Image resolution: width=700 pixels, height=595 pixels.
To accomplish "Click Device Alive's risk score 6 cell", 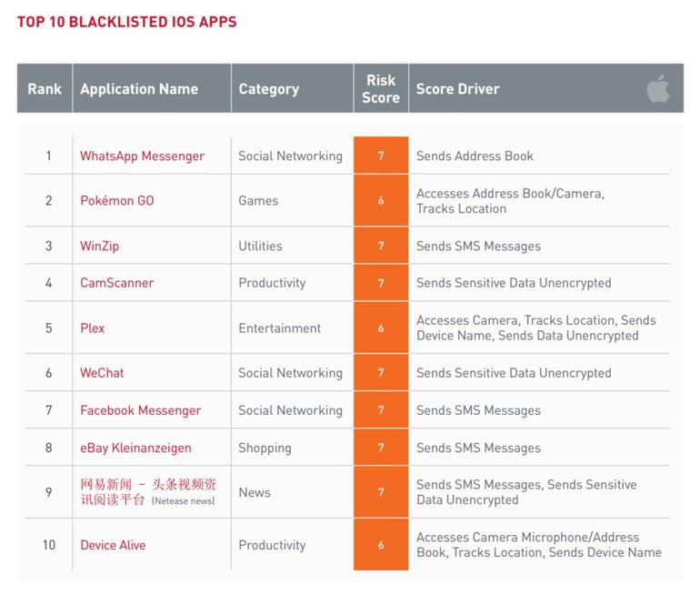I will 381,545.
